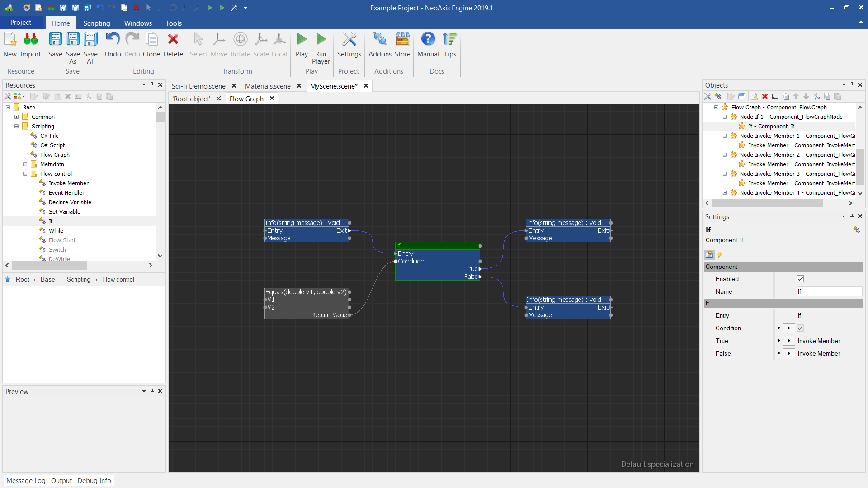
Task: Toggle the Enabled checkbox in Settings
Action: (x=800, y=279)
